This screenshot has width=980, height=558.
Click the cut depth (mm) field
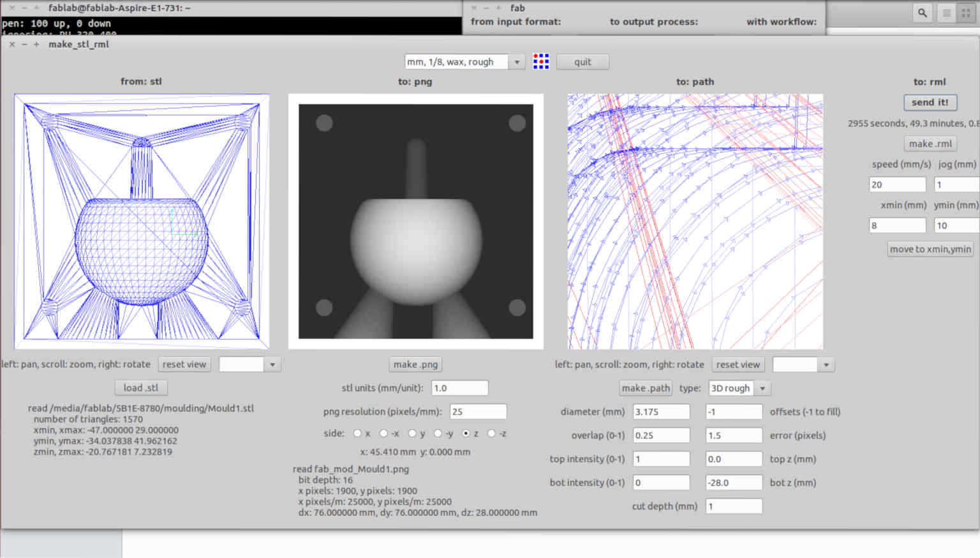click(x=734, y=506)
